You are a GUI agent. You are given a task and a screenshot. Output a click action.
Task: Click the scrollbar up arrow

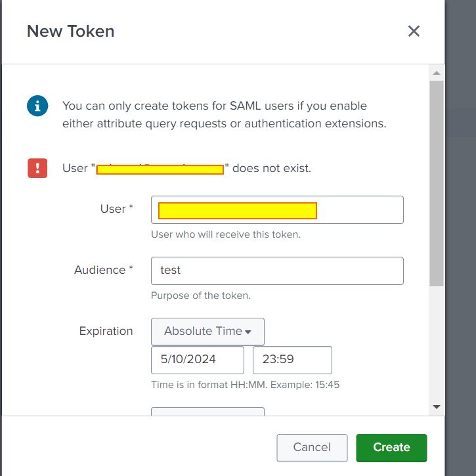436,72
